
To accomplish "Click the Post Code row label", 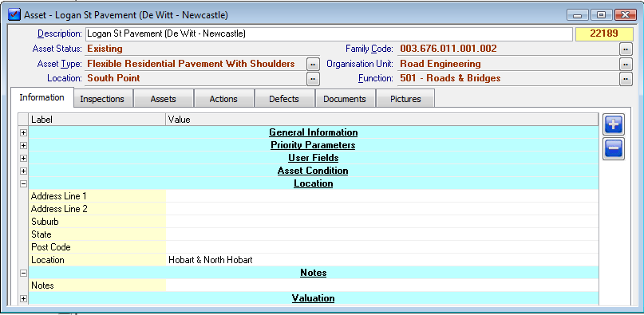I will 51,247.
